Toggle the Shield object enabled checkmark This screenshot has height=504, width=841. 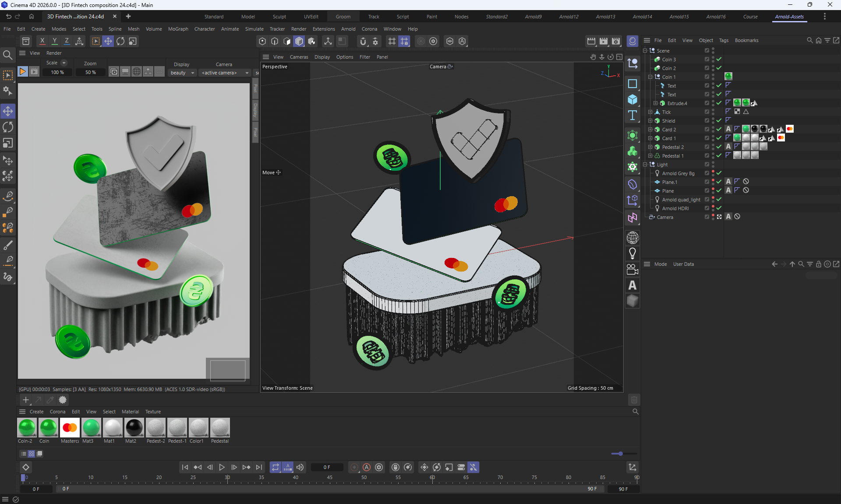(719, 120)
